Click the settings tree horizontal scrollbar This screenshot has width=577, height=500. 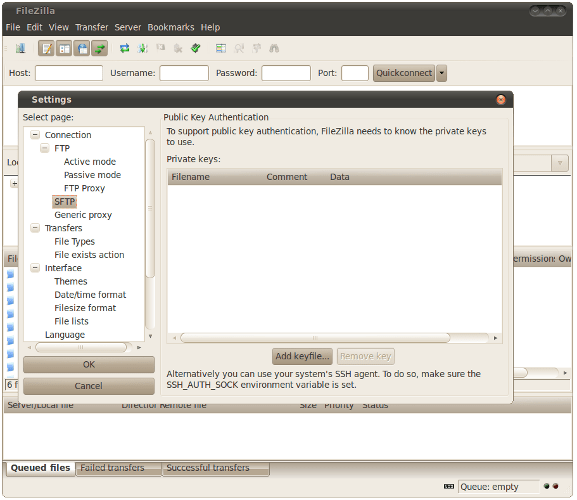[81, 347]
